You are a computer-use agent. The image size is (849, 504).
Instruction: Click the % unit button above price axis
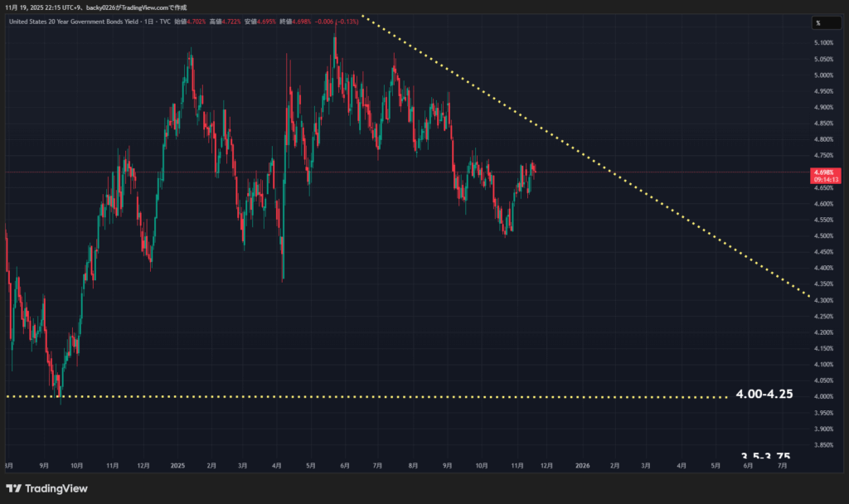click(x=817, y=22)
